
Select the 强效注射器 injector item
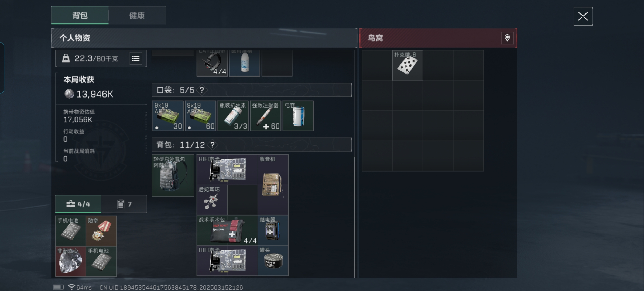click(x=266, y=116)
